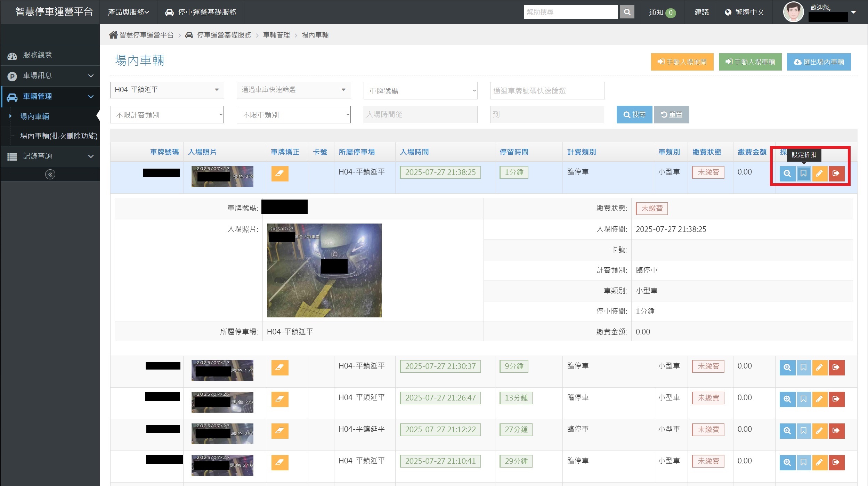Manually exit the vehicle entered at 21:12:22

(836, 431)
